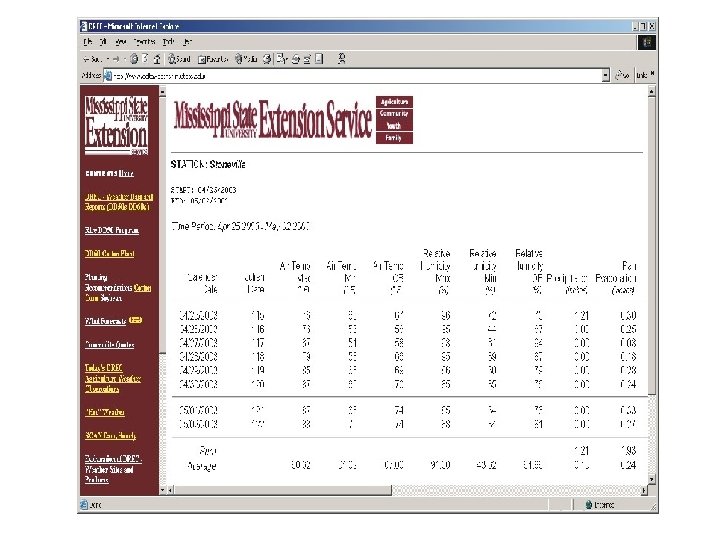Click the sidebar frame scrollbar down arrow
This screenshot has height=540, width=720.
pyautogui.click(x=163, y=490)
